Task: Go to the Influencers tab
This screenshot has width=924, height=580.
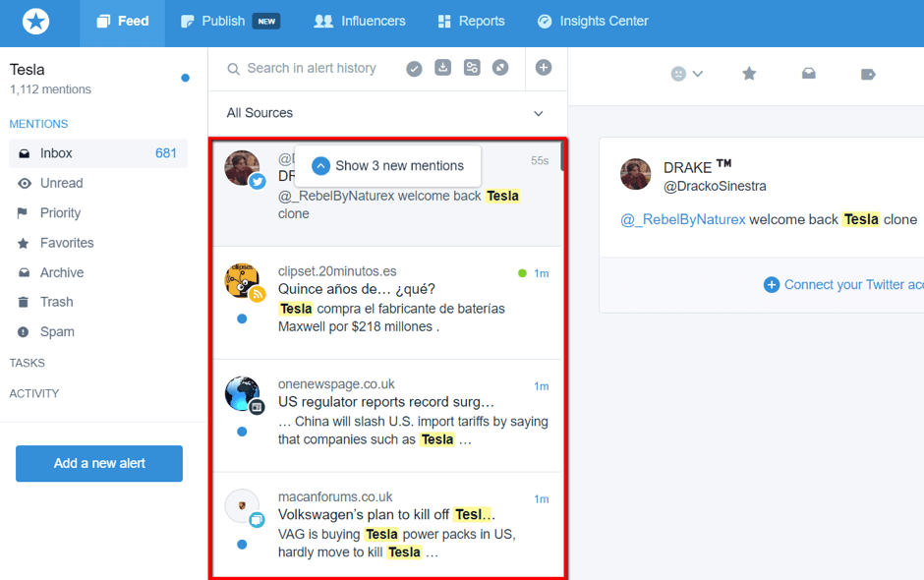Action: (360, 22)
